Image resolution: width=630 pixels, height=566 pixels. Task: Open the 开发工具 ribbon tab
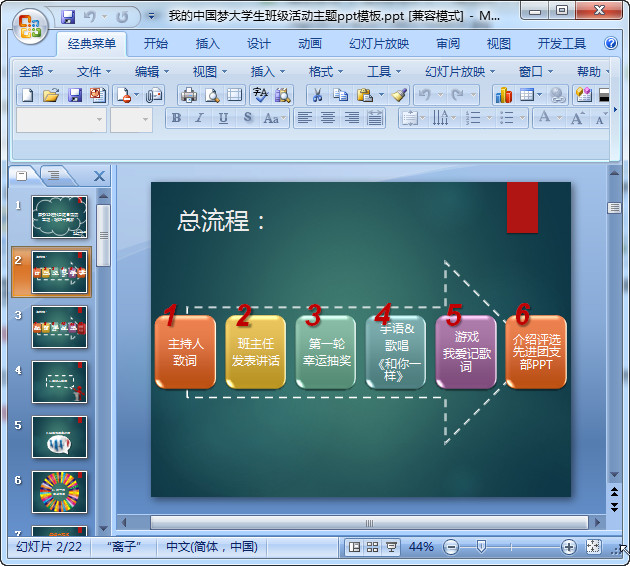pos(562,43)
